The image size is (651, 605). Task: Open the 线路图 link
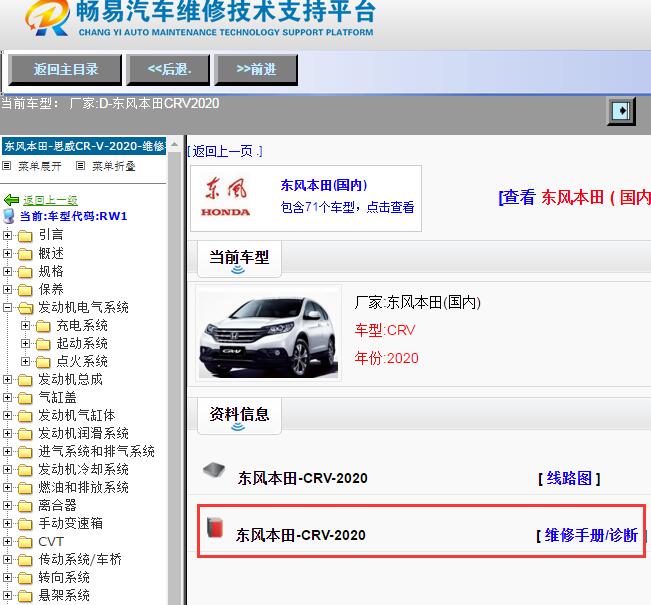pos(569,478)
